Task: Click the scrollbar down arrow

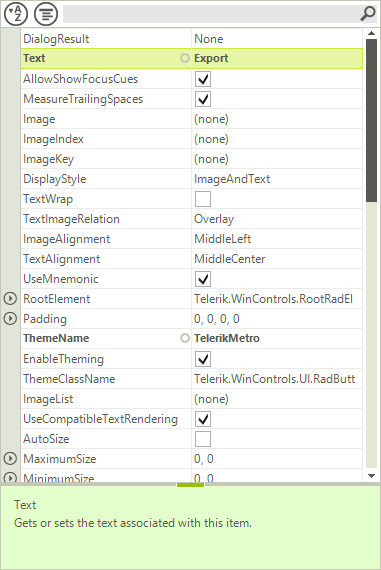Action: click(371, 476)
